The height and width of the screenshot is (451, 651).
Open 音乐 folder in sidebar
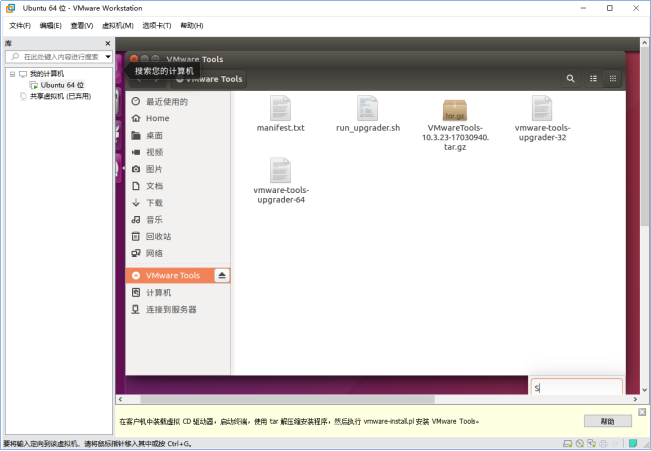tap(178, 219)
